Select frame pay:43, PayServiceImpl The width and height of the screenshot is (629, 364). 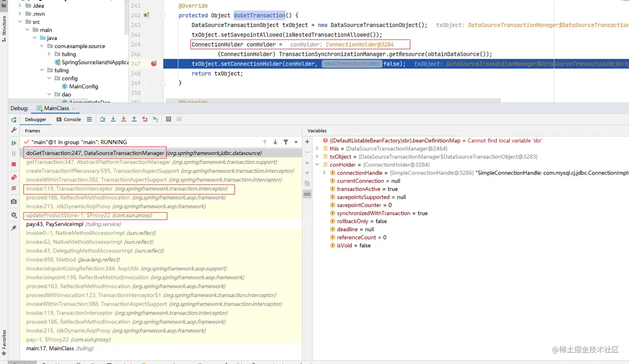[161, 224]
